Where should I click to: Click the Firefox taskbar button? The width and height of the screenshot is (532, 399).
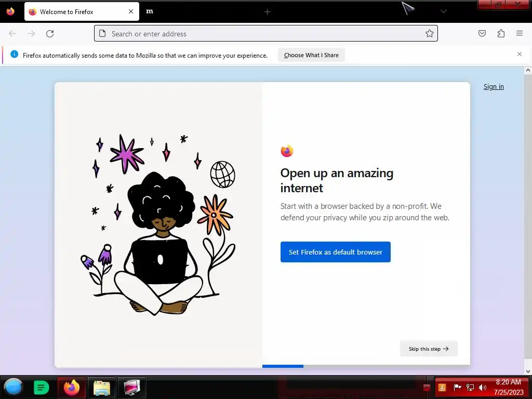[72, 387]
